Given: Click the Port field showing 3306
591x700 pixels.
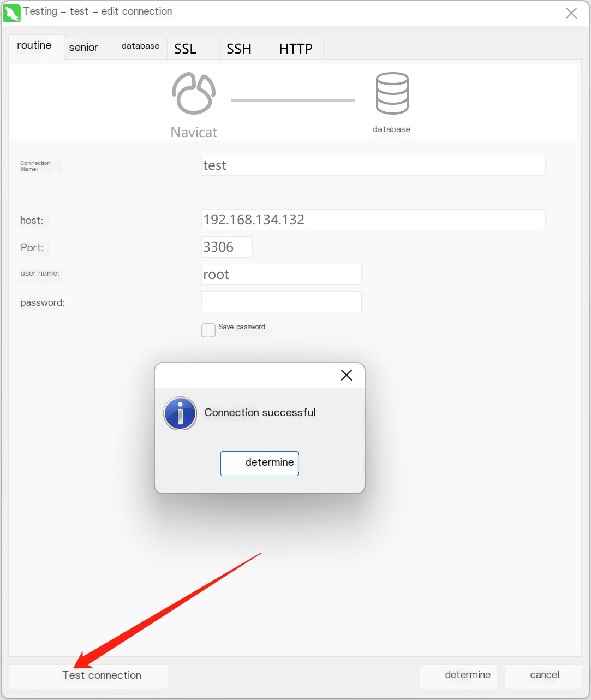Looking at the screenshot, I should [x=227, y=247].
